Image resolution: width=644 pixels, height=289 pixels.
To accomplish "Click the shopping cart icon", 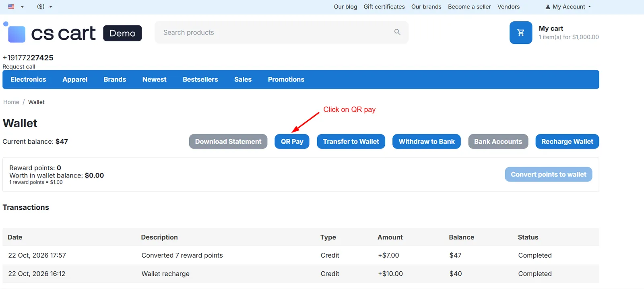I will 521,33.
